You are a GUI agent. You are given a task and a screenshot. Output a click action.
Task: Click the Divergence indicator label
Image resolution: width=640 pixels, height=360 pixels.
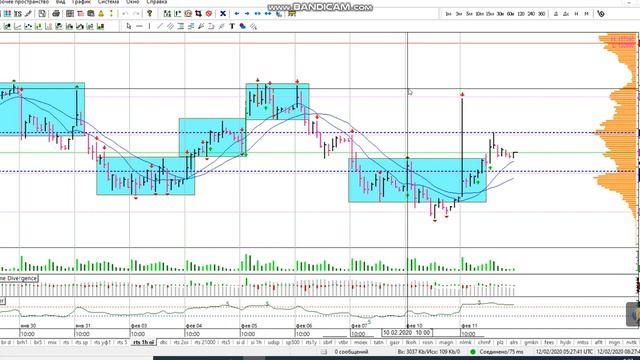tap(19, 278)
